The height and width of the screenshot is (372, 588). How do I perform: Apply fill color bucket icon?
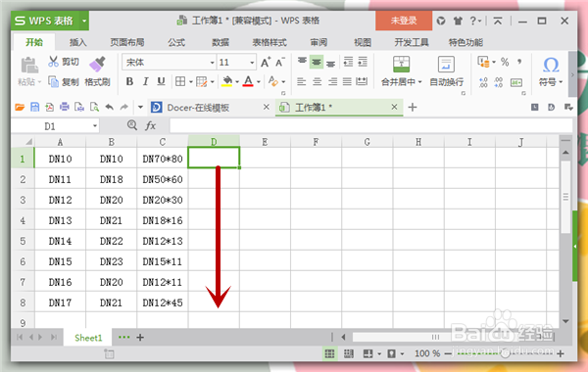(227, 81)
